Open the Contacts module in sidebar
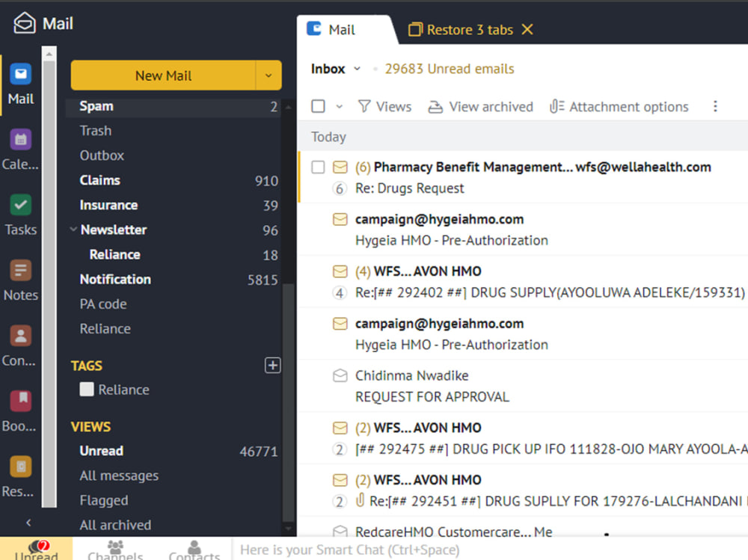 (20, 345)
